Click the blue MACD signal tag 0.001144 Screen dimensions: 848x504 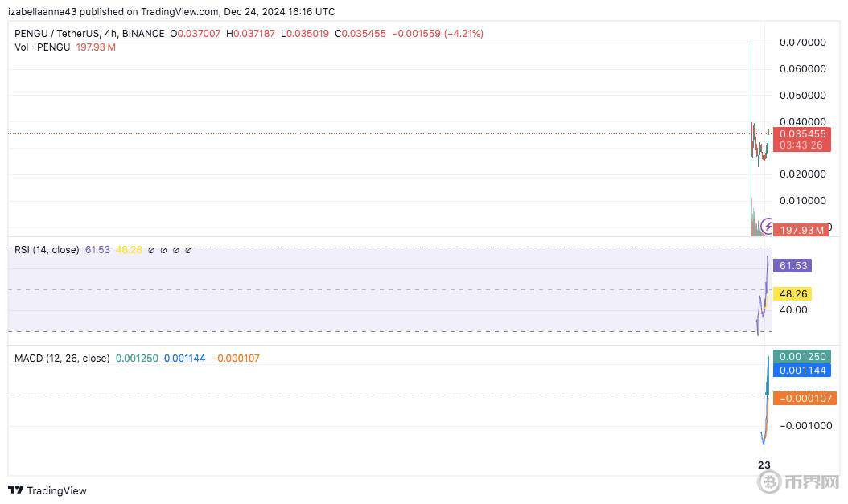click(801, 371)
